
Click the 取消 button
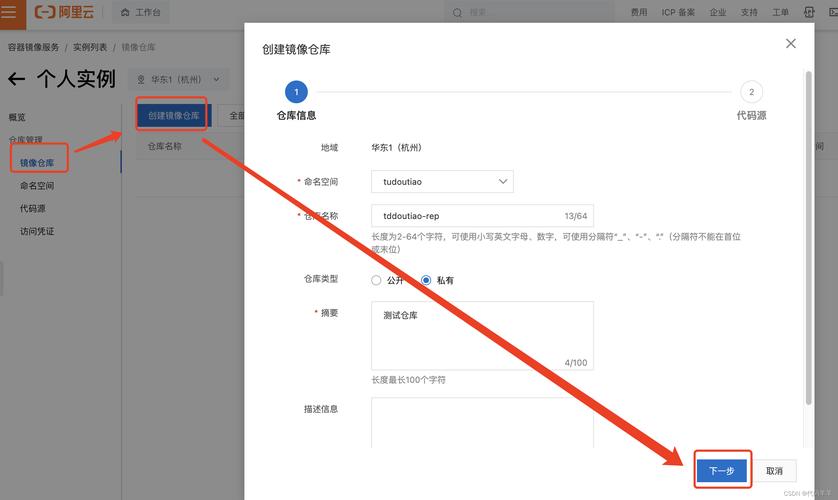[774, 471]
